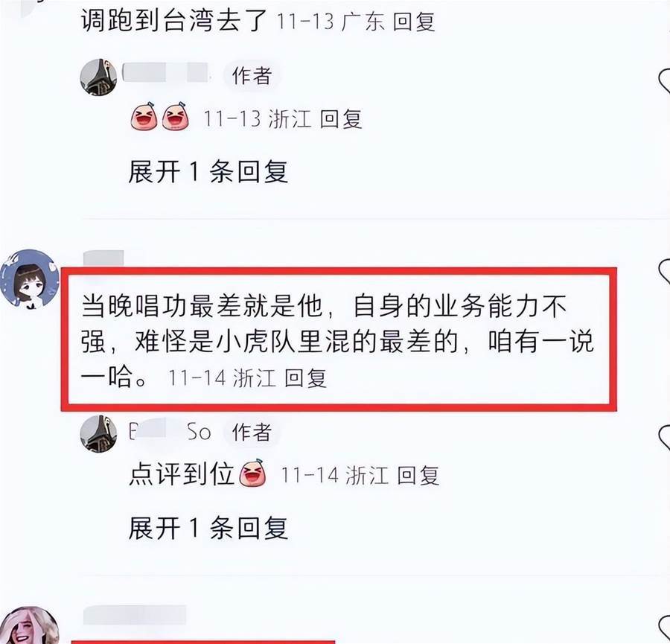Expand 展开 1 条回复 under the emoji reply
This screenshot has width=670, height=644.
[208, 172]
